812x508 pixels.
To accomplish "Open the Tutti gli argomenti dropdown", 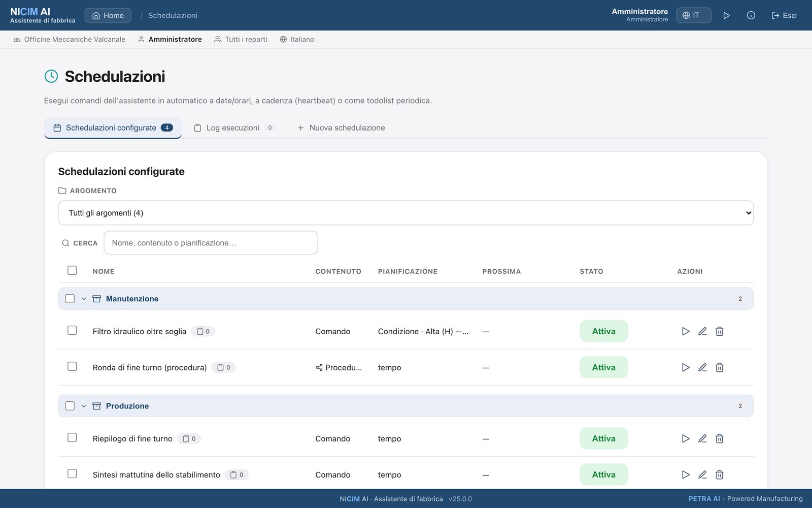I will [x=406, y=213].
